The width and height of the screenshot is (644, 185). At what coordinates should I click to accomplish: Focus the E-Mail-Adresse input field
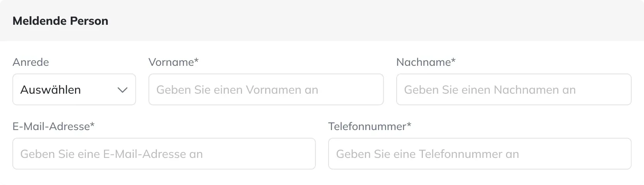coord(164,154)
